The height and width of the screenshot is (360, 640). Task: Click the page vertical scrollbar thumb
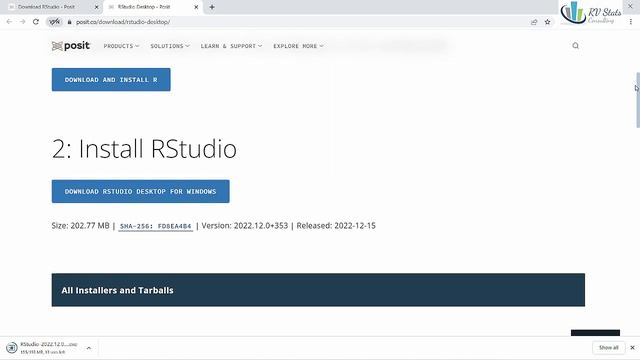point(638,100)
